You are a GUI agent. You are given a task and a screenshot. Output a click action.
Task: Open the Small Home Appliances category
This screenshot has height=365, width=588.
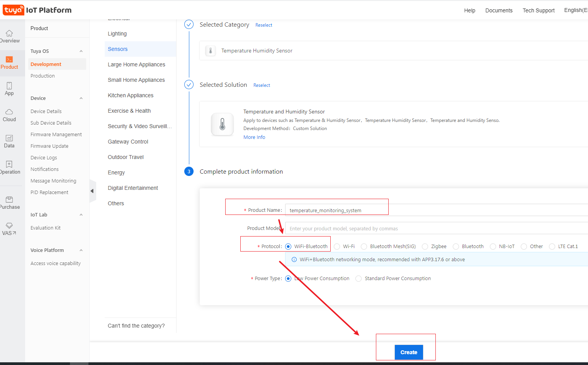[140, 80]
